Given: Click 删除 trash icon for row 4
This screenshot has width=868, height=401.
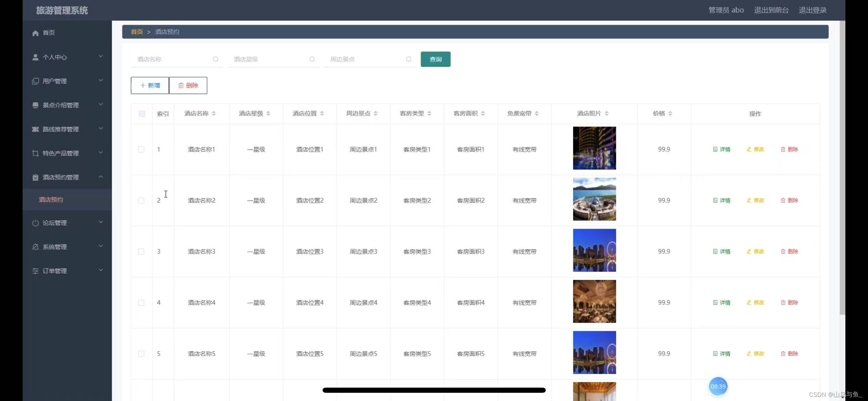Looking at the screenshot, I should point(783,303).
